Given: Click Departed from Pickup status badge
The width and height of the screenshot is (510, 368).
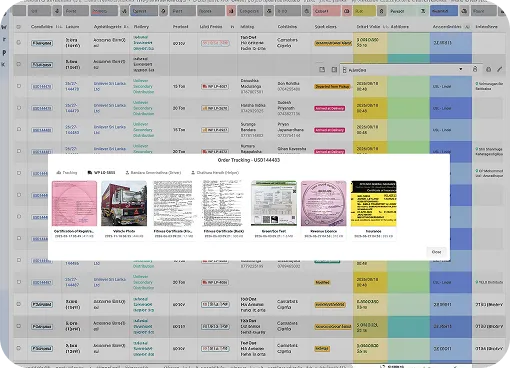Looking at the screenshot, I should (x=332, y=86).
